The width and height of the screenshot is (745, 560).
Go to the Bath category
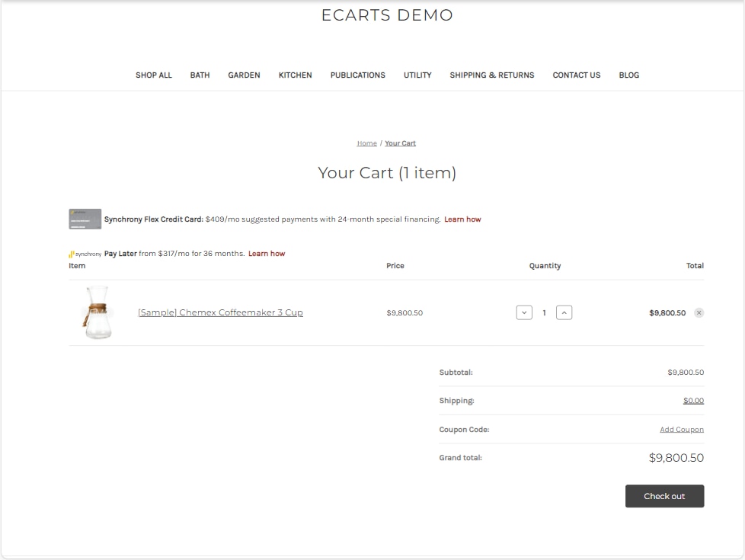pos(200,75)
